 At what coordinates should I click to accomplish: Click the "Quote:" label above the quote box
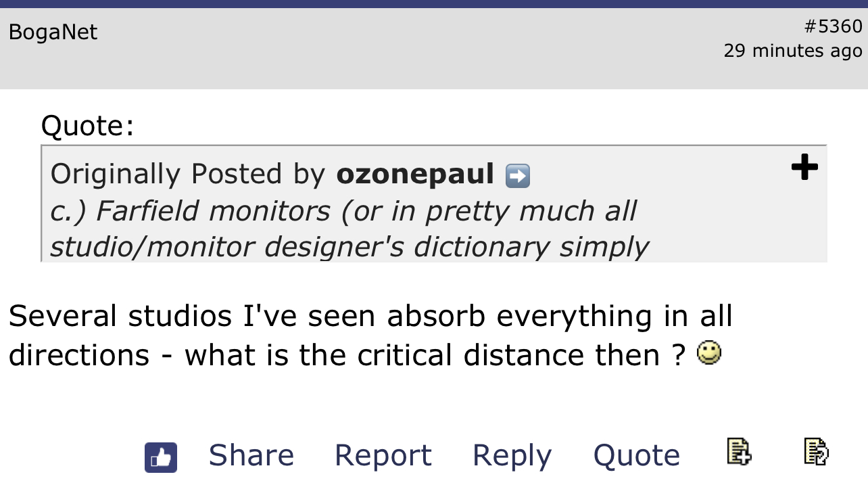point(88,126)
